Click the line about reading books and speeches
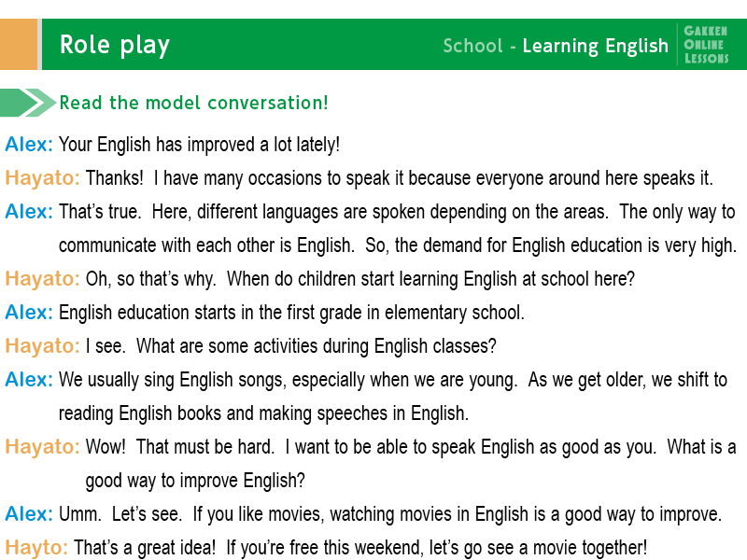Viewport: 747px width, 560px height. [263, 413]
